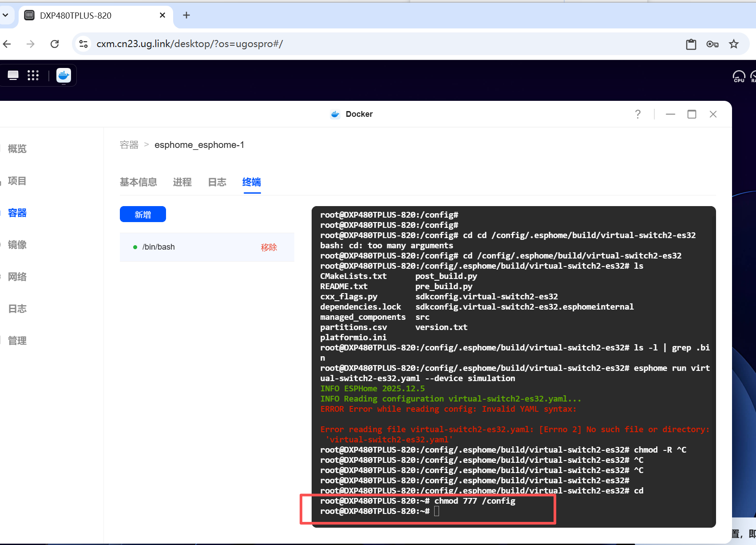This screenshot has height=545, width=756.
Task: Open a new browser tab
Action: (x=186, y=16)
